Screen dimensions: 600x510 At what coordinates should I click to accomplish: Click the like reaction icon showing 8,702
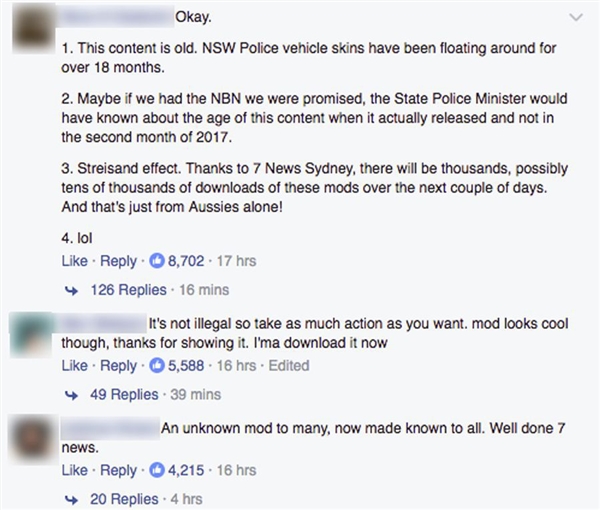156,262
